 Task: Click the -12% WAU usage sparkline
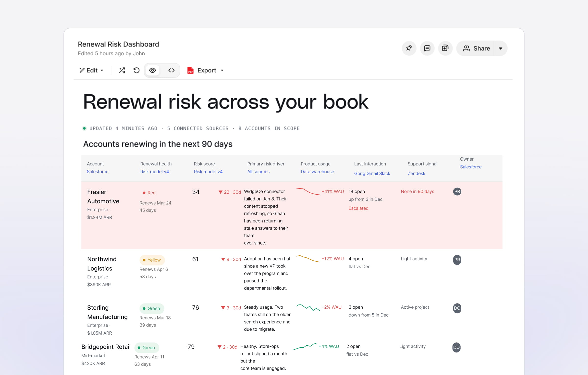coord(308,259)
